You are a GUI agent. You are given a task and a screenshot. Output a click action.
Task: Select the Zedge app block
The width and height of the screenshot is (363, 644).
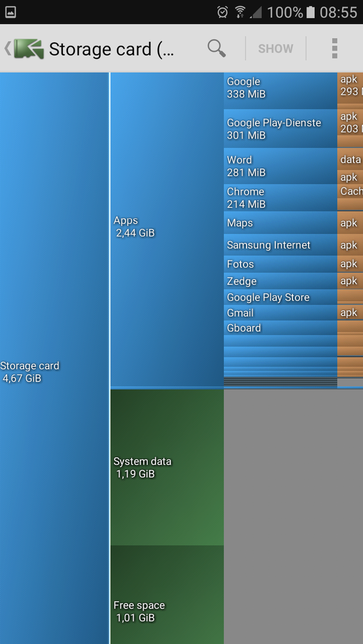pos(281,281)
